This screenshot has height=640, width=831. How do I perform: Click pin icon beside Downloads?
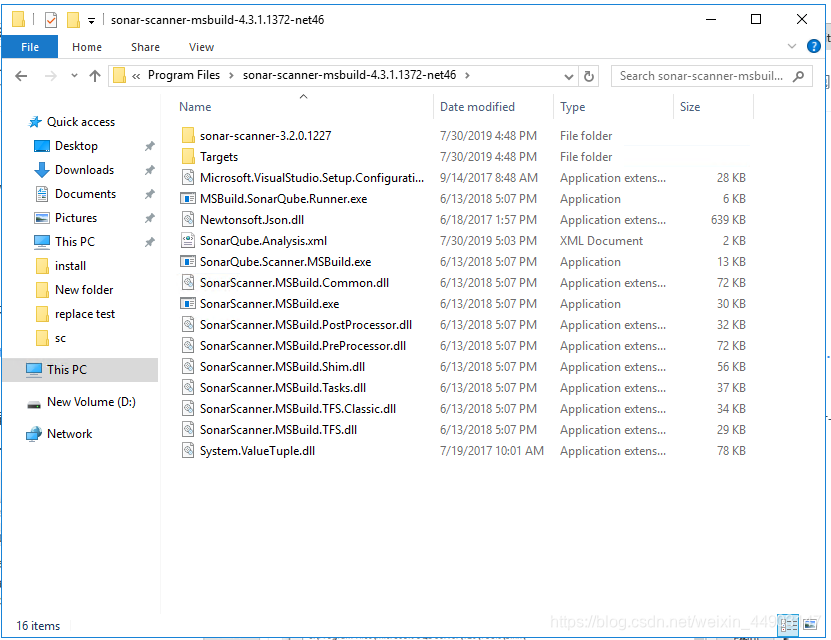click(150, 170)
